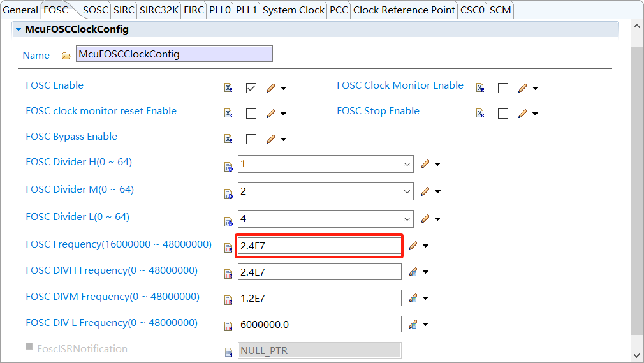Click pencil icon beside FOSC Divider H
644x363 pixels.
(425, 164)
